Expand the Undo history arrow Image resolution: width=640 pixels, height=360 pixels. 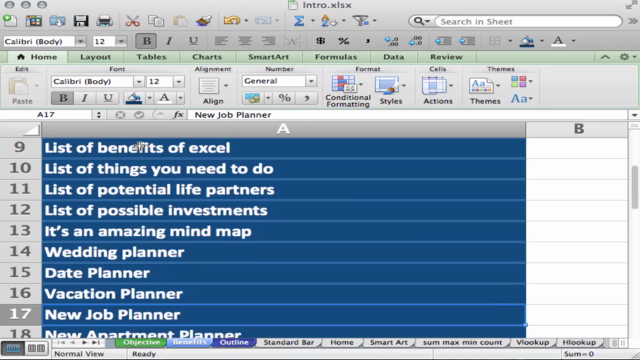coord(246,20)
